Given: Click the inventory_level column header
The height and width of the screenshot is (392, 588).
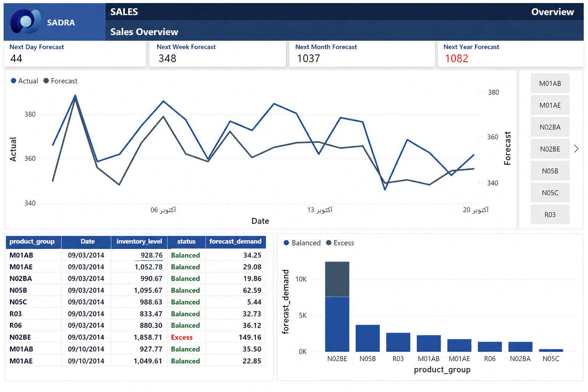Looking at the screenshot, I should click(x=139, y=242).
